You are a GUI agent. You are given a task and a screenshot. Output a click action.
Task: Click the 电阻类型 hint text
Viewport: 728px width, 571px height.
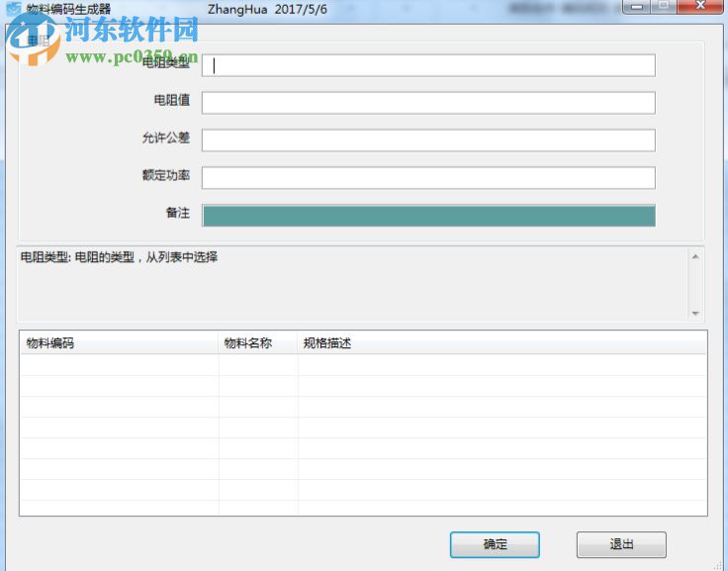coord(119,257)
